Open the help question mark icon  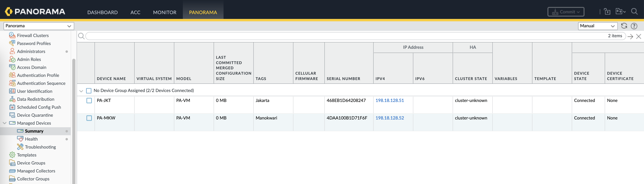(x=634, y=26)
